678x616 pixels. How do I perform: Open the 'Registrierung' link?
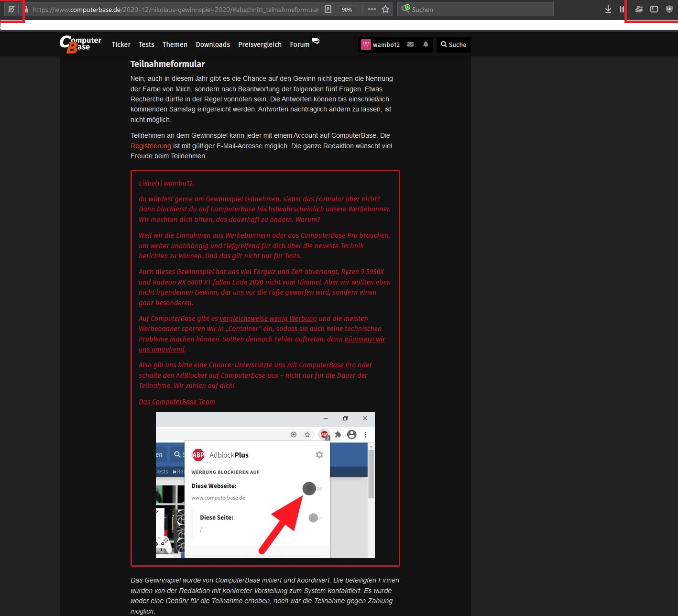click(151, 146)
